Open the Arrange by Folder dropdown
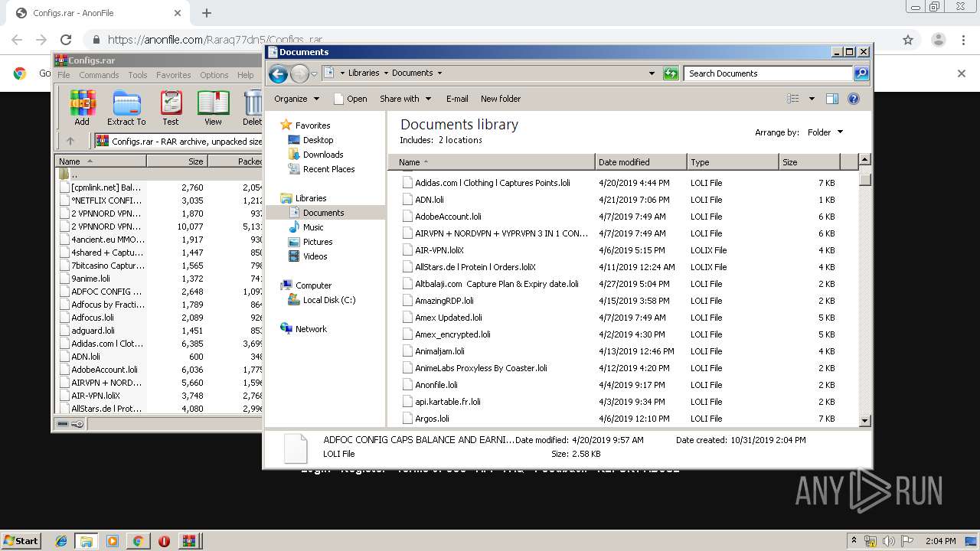980x551 pixels. [825, 132]
